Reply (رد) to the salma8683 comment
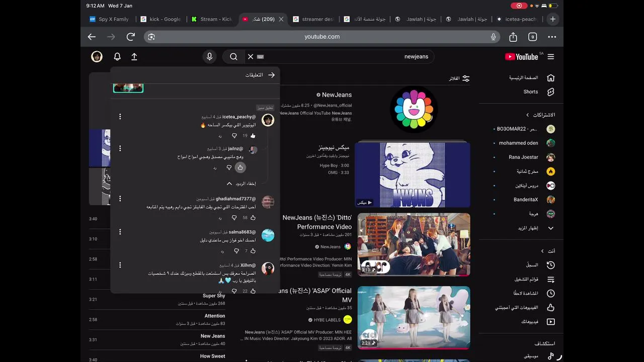The width and height of the screenshot is (644, 362). pos(222,251)
